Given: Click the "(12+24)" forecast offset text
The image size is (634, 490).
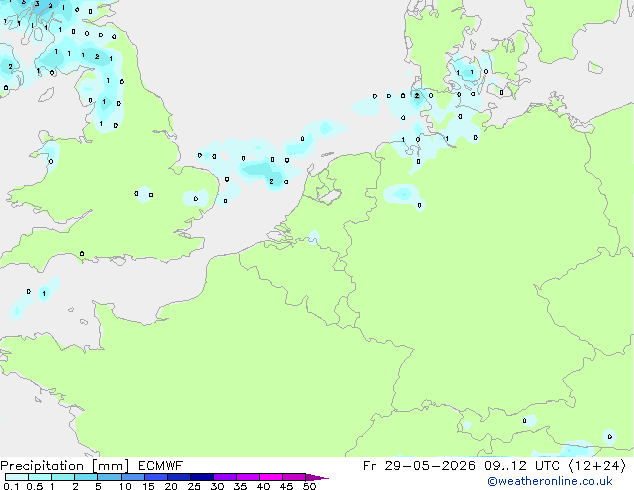Looking at the screenshot, I should coord(597,466).
